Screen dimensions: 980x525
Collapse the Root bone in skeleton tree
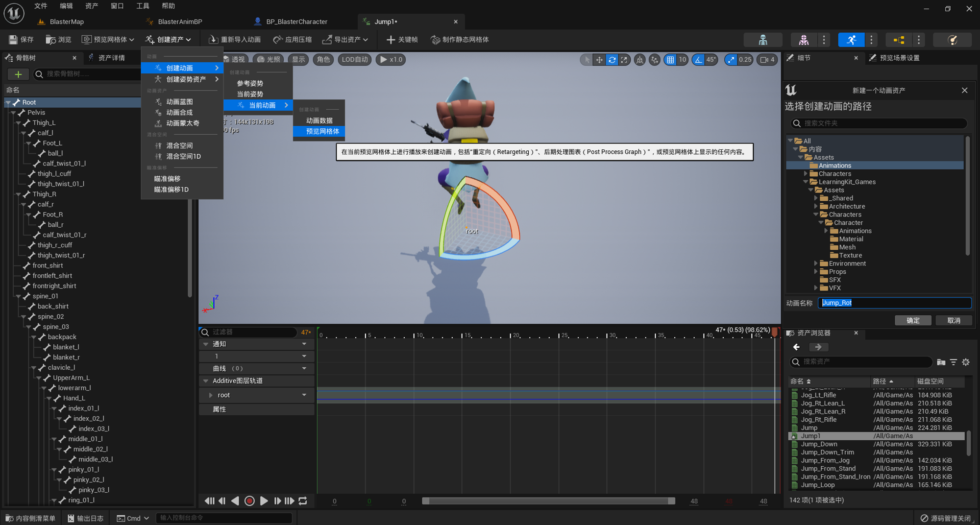pyautogui.click(x=8, y=102)
